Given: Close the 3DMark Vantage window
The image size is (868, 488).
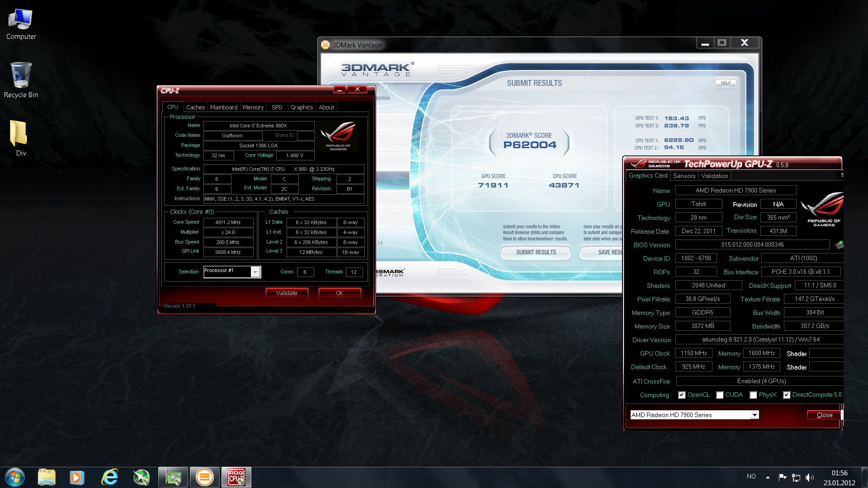Looking at the screenshot, I should tap(745, 43).
